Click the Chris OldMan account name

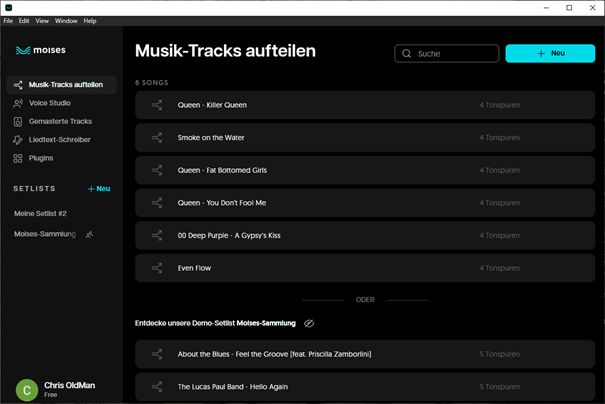[x=69, y=385]
